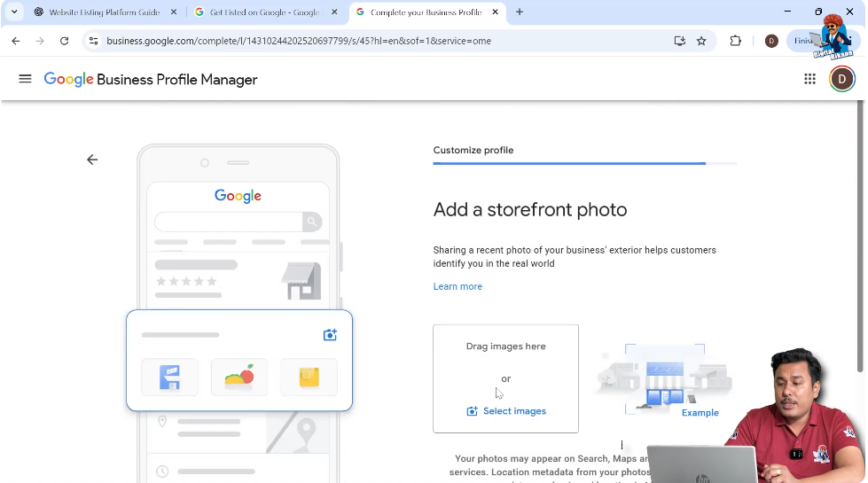Click the search magnifier in phone illustration
This screenshot has width=868, height=483.
click(312, 222)
